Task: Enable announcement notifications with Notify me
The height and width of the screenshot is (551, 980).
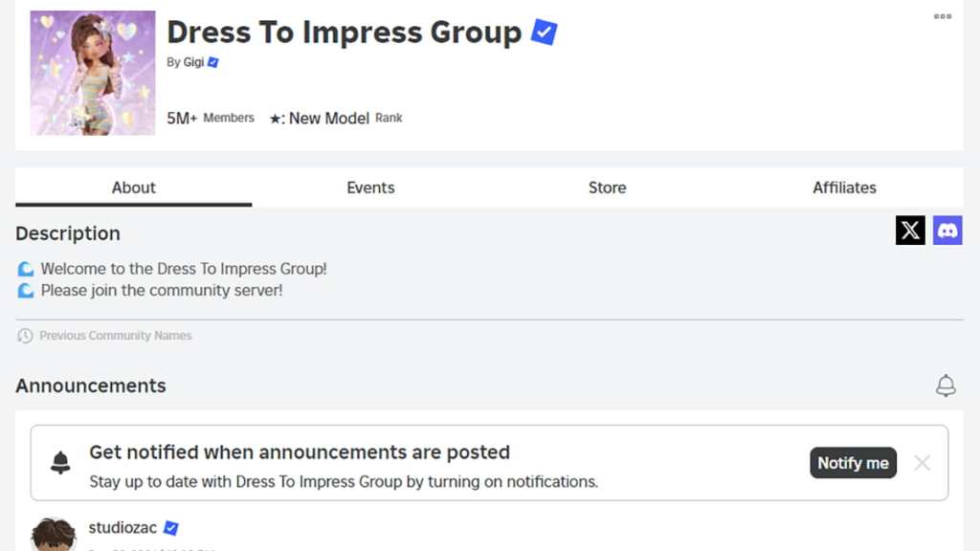Action: pos(853,463)
